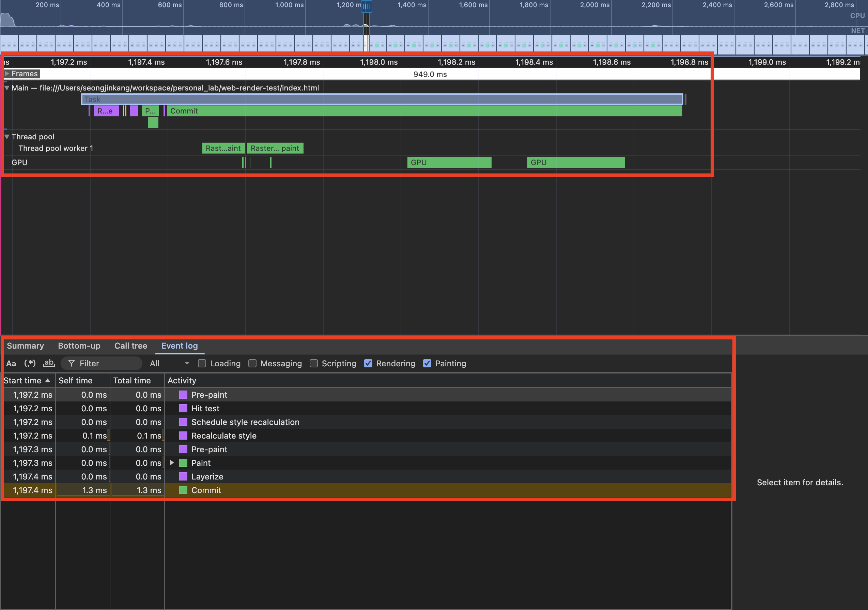This screenshot has width=868, height=610.
Task: Click the green Paint color square
Action: pyautogui.click(x=183, y=463)
